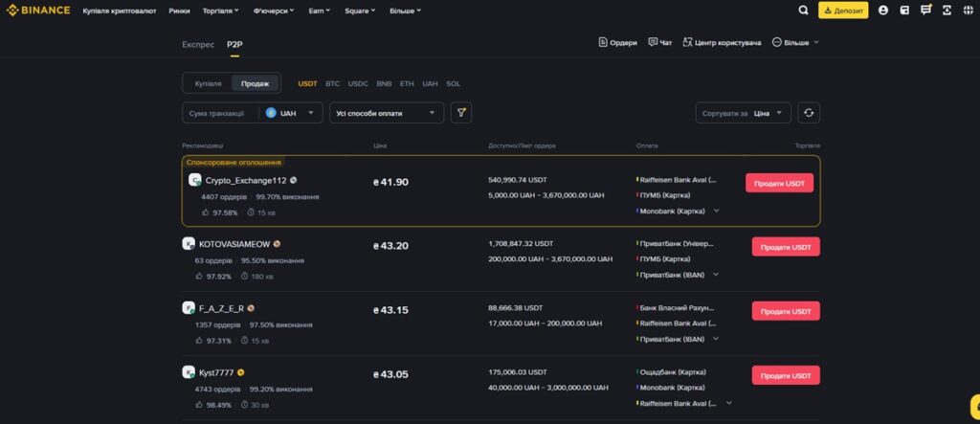980x424 pixels.
Task: Switch to Купівля buy mode
Action: tap(208, 83)
